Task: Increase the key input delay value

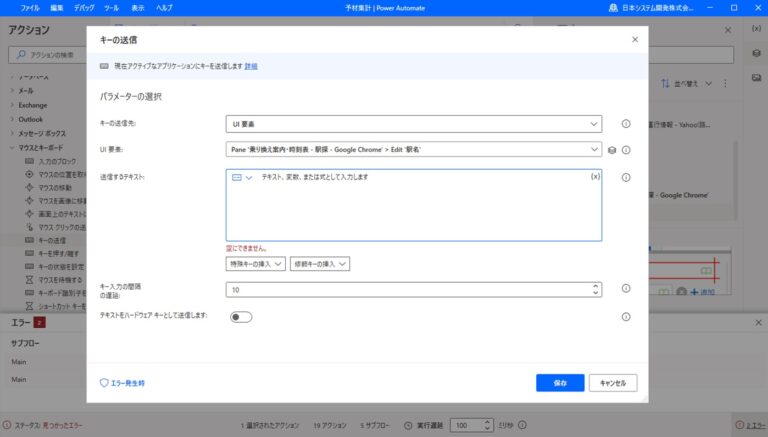Action: (x=596, y=286)
